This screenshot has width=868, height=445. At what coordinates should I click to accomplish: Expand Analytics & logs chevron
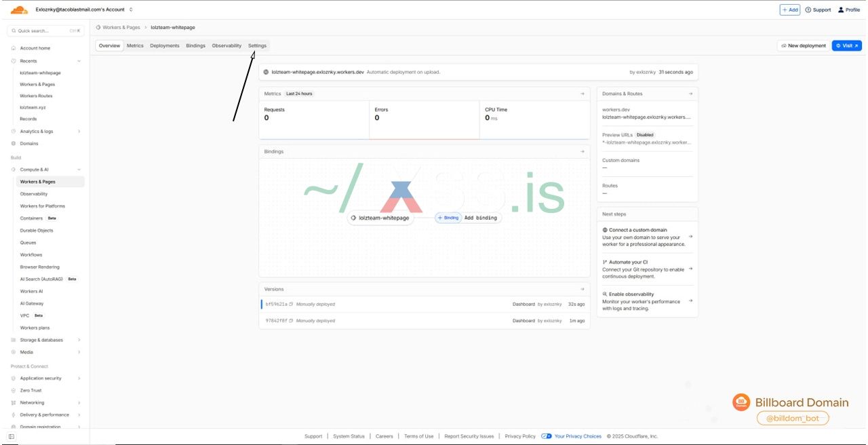[79, 132]
